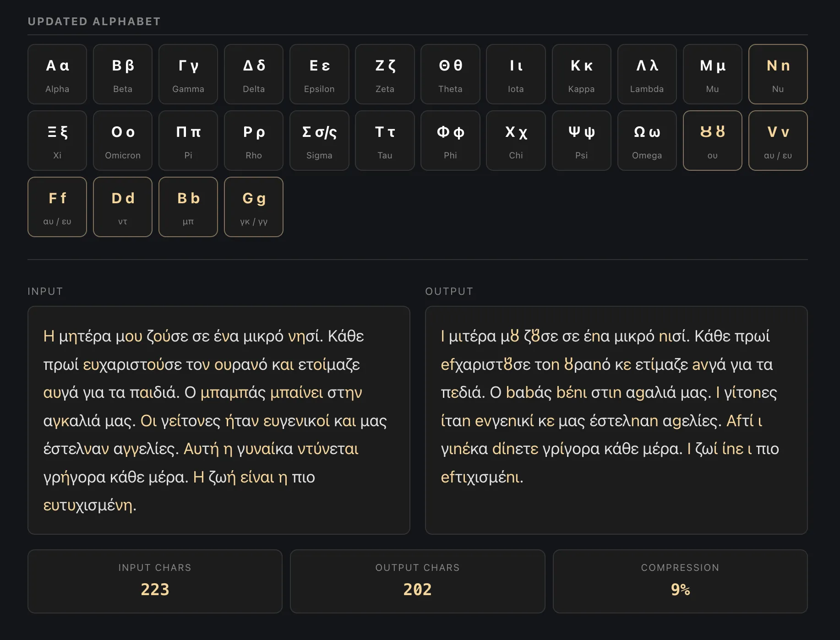
Task: Click the COMPRESSION 9% stat card
Action: tap(680, 581)
